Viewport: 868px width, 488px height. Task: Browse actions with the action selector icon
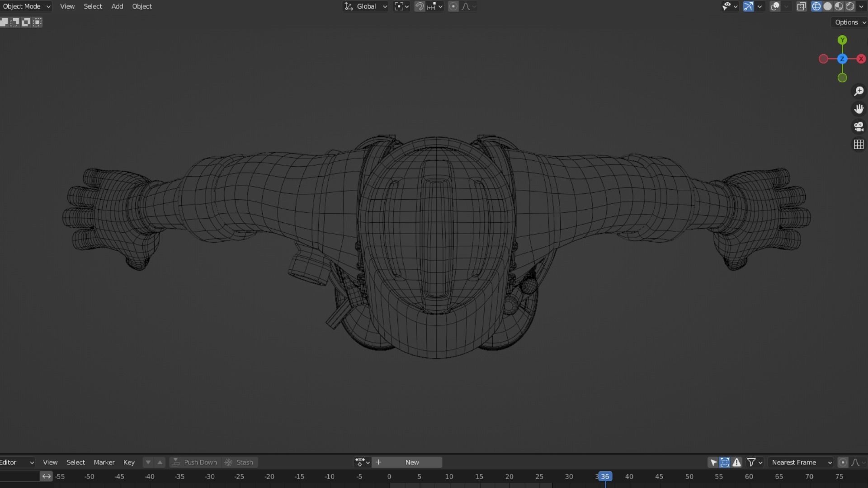(363, 462)
